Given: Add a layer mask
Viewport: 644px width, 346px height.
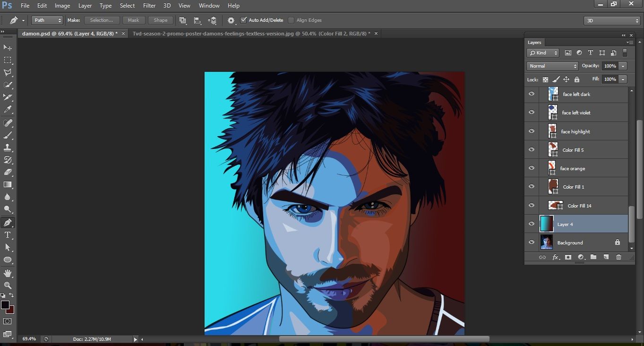Looking at the screenshot, I should point(568,257).
